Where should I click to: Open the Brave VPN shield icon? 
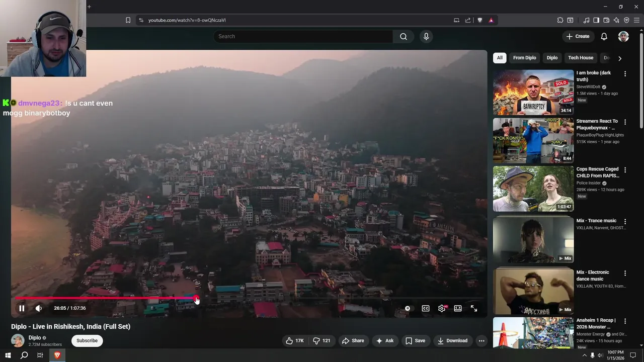[x=626, y=20]
